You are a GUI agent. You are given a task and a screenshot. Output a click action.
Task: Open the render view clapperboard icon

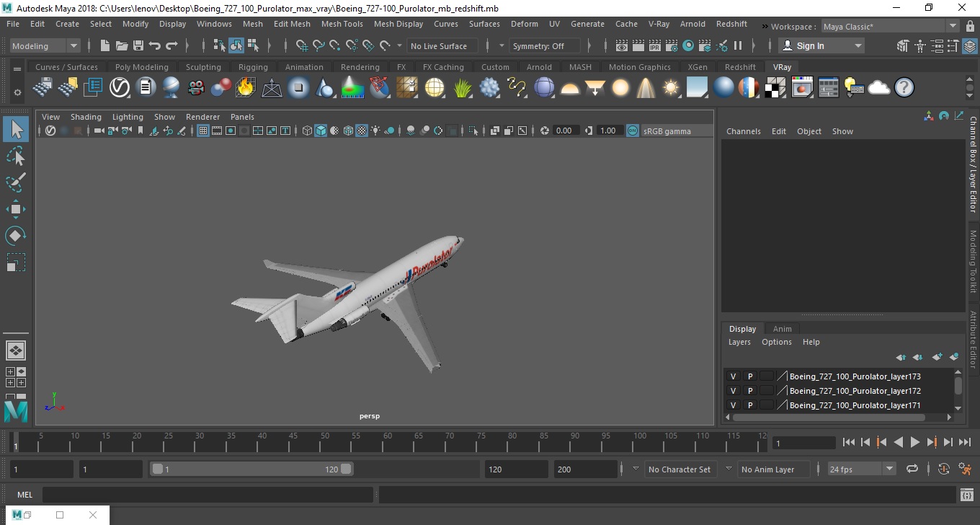pyautogui.click(x=622, y=45)
